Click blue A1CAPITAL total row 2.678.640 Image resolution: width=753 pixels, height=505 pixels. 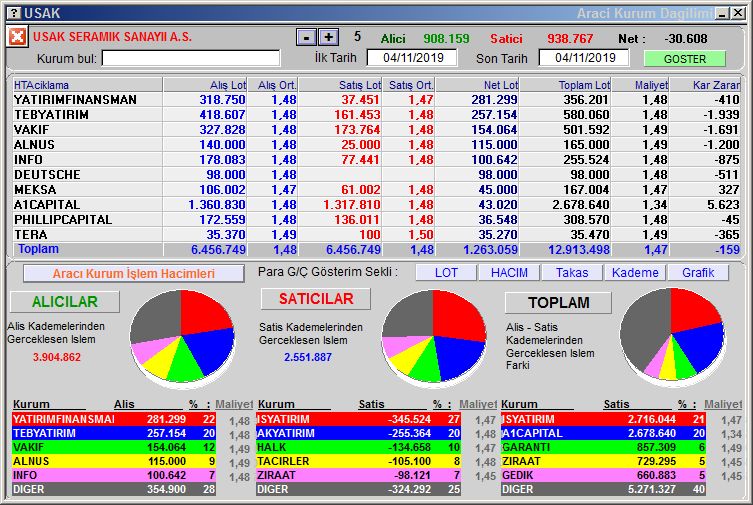(x=603, y=433)
